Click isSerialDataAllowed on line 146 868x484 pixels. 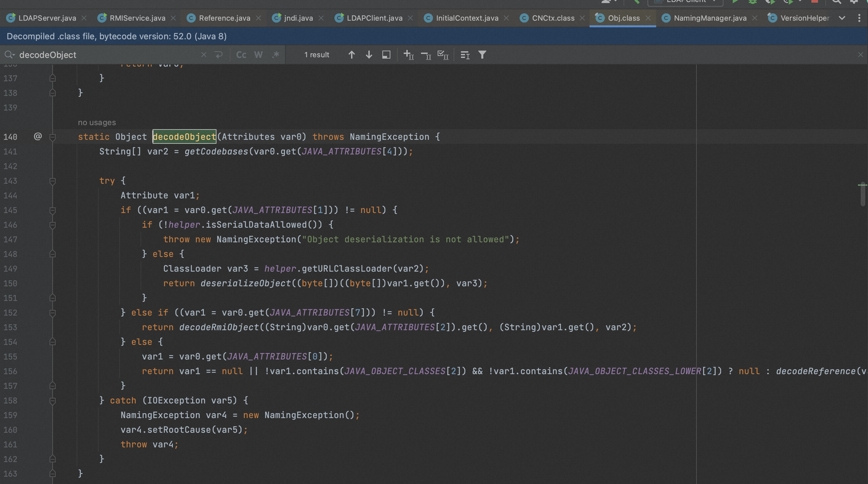tap(256, 225)
